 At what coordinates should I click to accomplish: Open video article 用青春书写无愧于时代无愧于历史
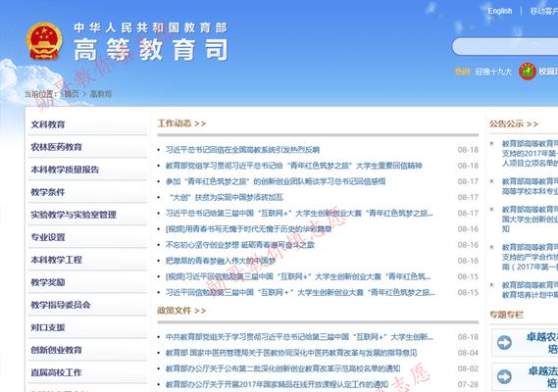click(249, 229)
